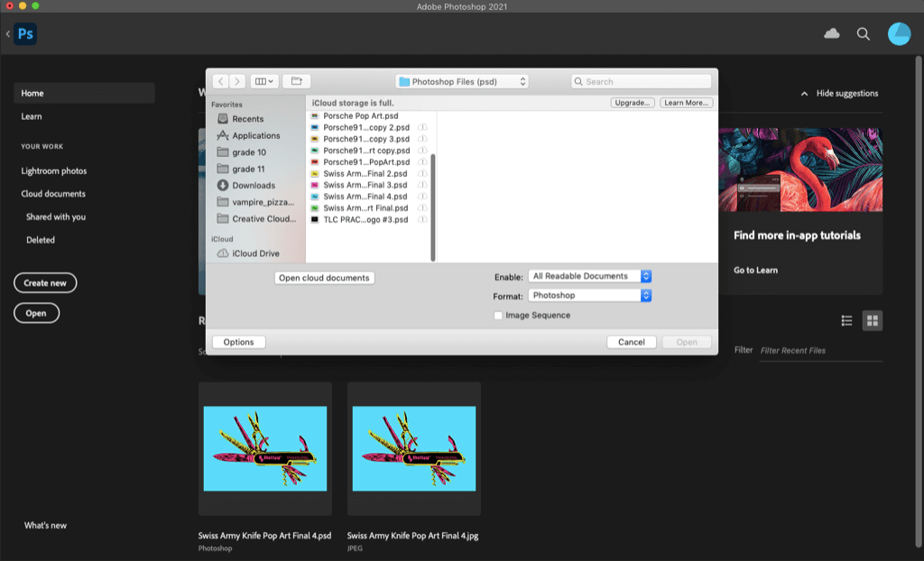This screenshot has width=924, height=561.
Task: Click the Photoshop Ps home logo
Action: pyautogui.click(x=25, y=34)
